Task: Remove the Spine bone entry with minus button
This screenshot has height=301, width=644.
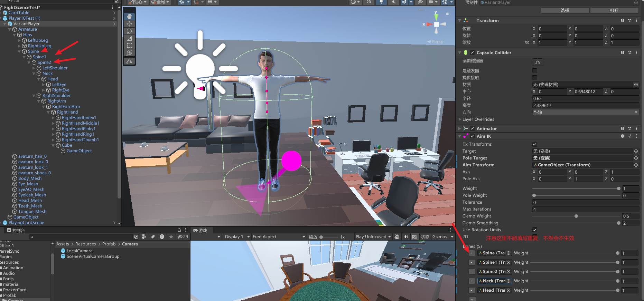Action: coord(472,253)
